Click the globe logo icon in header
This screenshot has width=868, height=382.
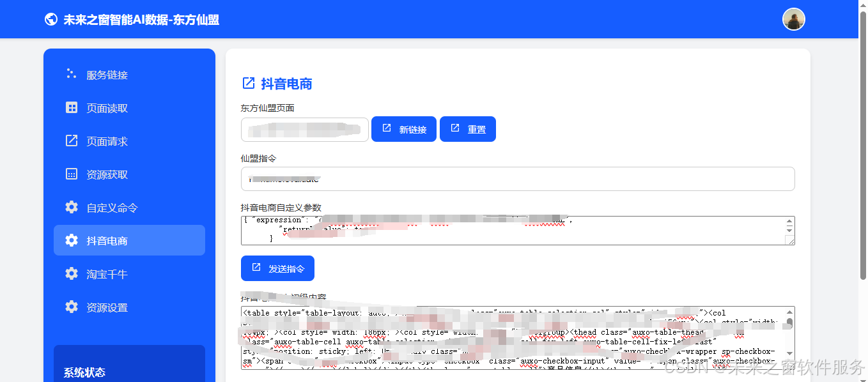pyautogui.click(x=51, y=20)
